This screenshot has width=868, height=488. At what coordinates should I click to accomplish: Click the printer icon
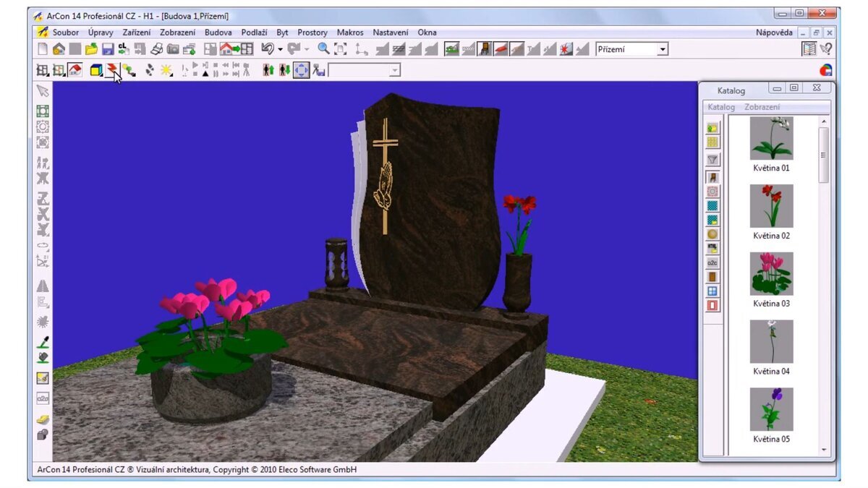click(x=156, y=49)
